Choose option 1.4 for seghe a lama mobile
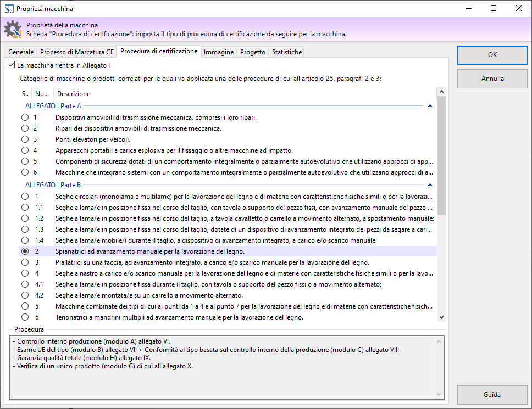The height and width of the screenshot is (409, 532). [25, 240]
